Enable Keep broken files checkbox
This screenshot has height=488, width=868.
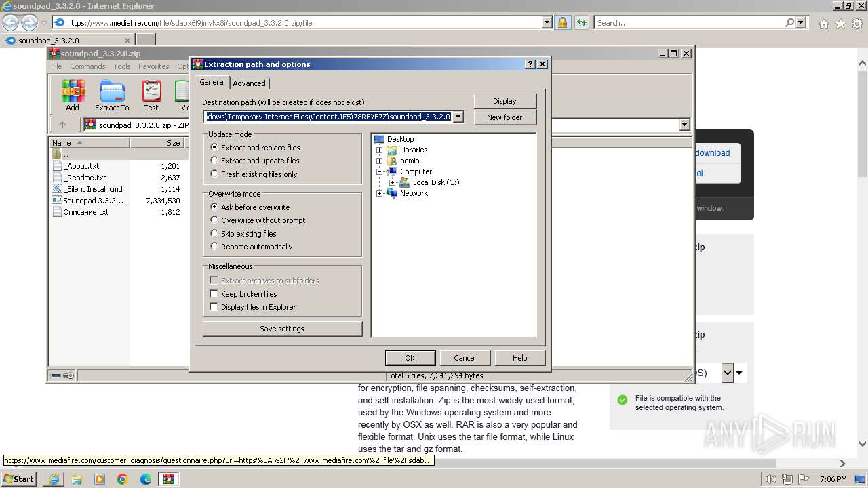214,294
